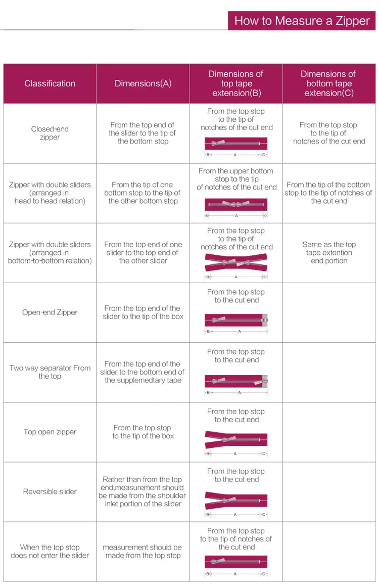Image resolution: width=379 pixels, height=588 pixels.
Task: Select the "Reversible slider" row label
Action: point(50,492)
